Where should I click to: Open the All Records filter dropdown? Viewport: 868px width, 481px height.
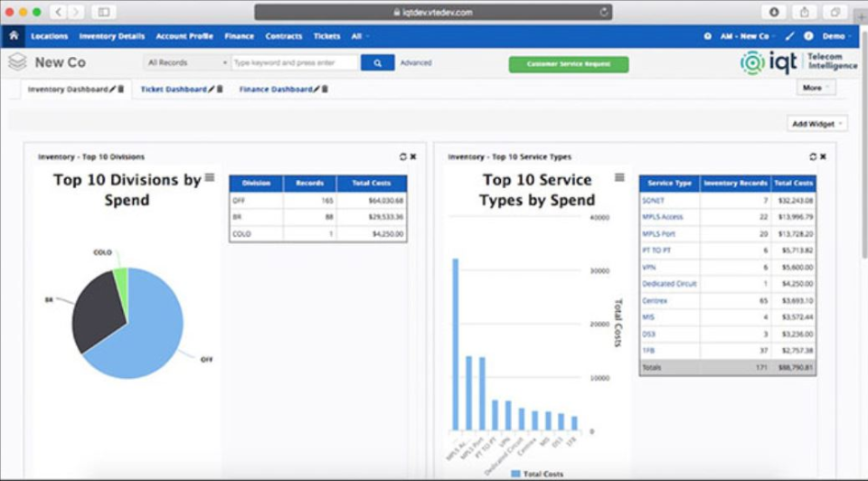[x=186, y=62]
